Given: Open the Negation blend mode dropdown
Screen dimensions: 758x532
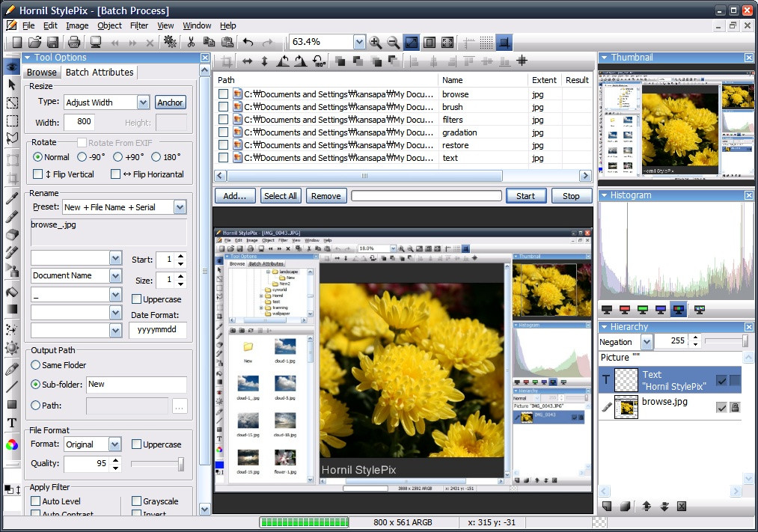Looking at the screenshot, I should coord(647,342).
